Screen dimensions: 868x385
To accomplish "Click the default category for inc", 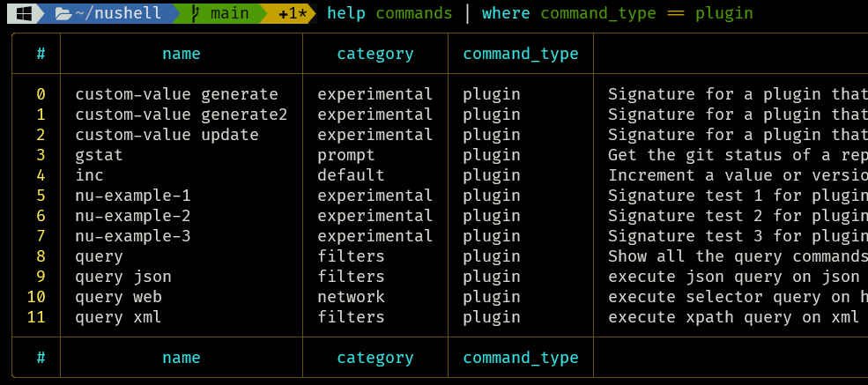I will [x=351, y=175].
